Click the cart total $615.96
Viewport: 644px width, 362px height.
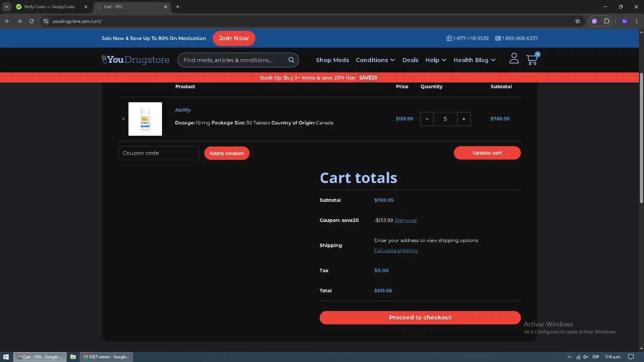(x=383, y=290)
